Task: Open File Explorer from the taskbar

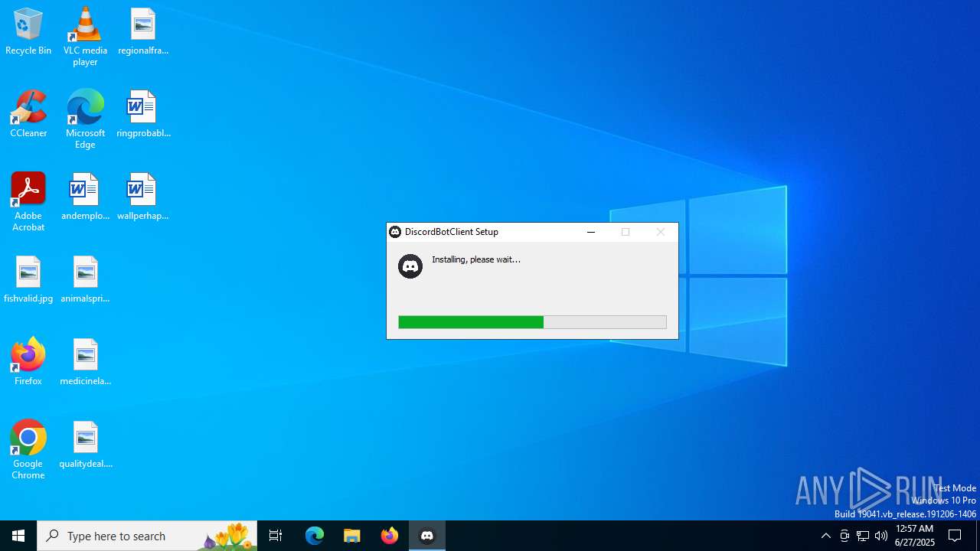Action: point(352,536)
